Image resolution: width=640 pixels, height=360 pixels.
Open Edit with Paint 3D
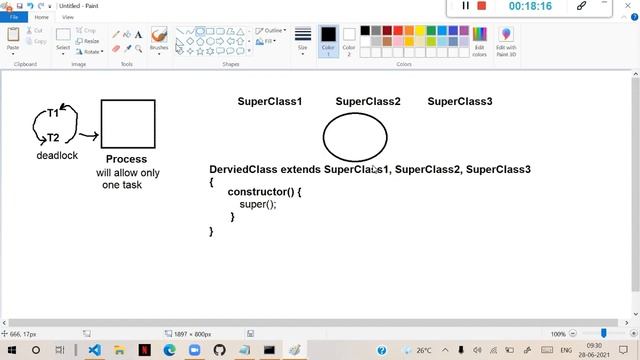pos(506,42)
